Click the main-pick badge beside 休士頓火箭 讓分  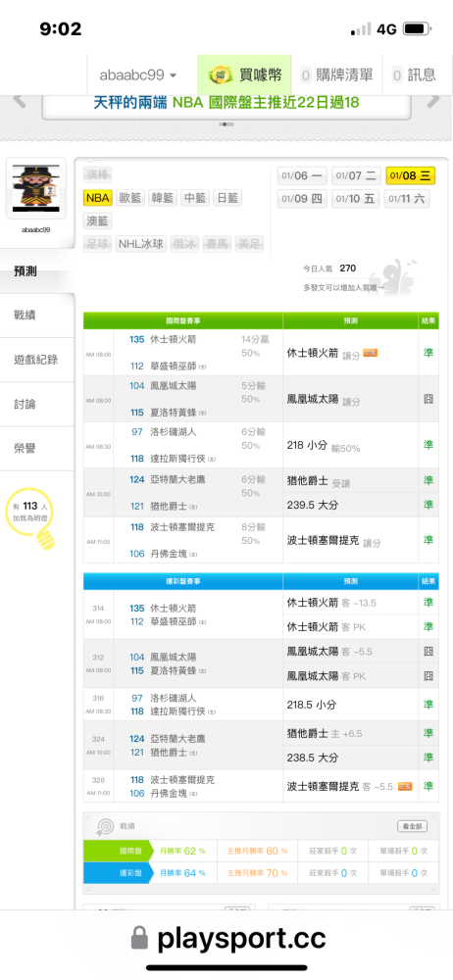click(370, 353)
